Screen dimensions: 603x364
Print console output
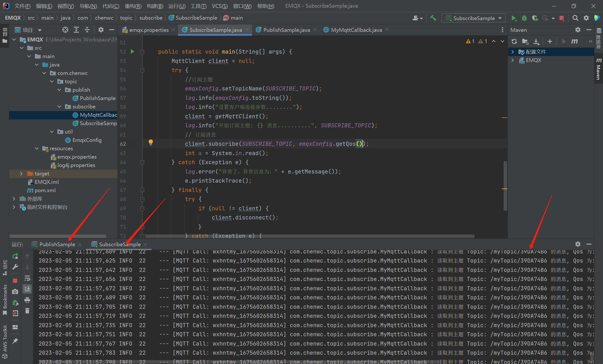click(x=27, y=300)
